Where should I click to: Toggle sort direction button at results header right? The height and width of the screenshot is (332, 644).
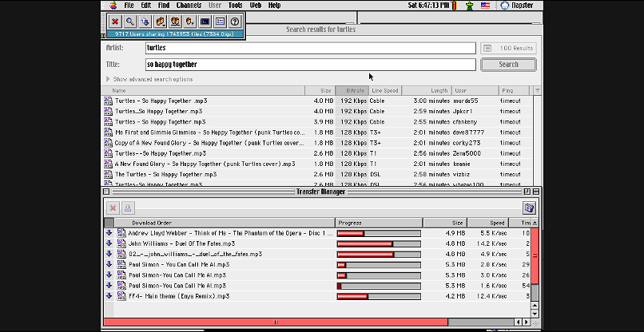click(537, 91)
